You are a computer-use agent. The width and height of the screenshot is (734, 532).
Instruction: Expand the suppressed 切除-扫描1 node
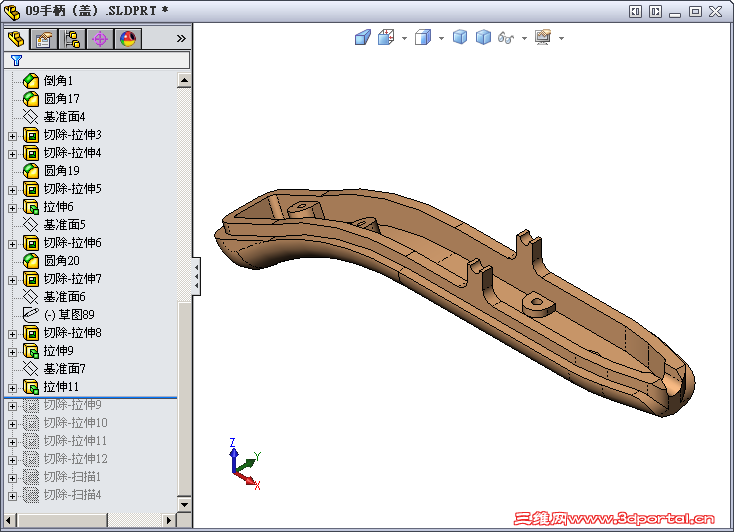12,477
